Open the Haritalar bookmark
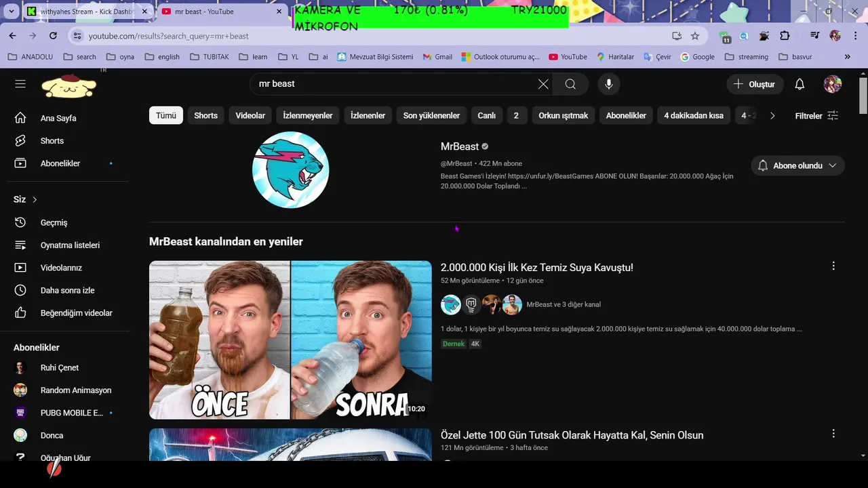Image resolution: width=868 pixels, height=488 pixels. click(615, 57)
